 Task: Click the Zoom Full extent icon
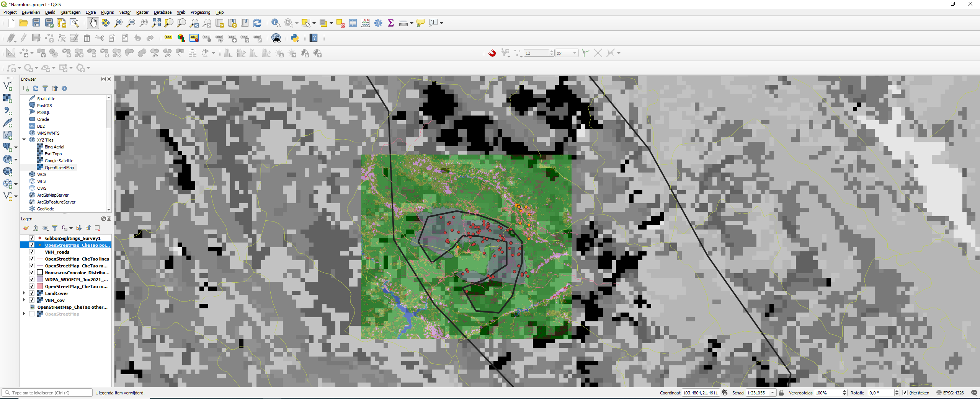coord(156,23)
